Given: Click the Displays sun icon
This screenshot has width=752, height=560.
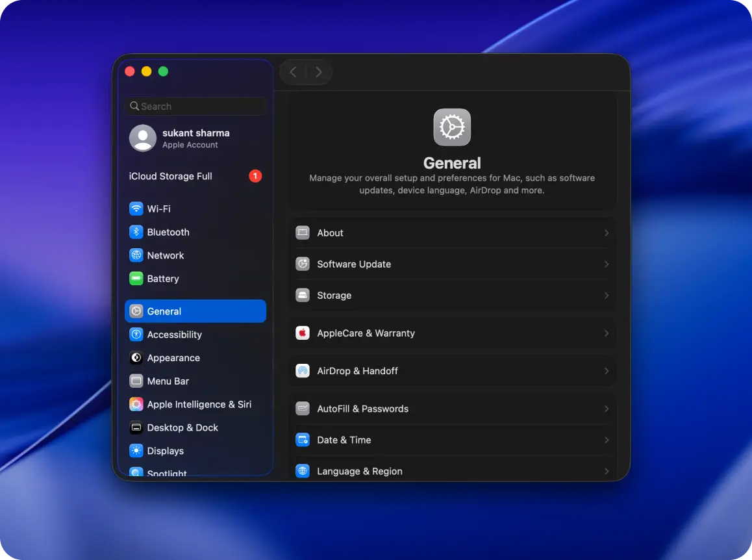Looking at the screenshot, I should [136, 451].
